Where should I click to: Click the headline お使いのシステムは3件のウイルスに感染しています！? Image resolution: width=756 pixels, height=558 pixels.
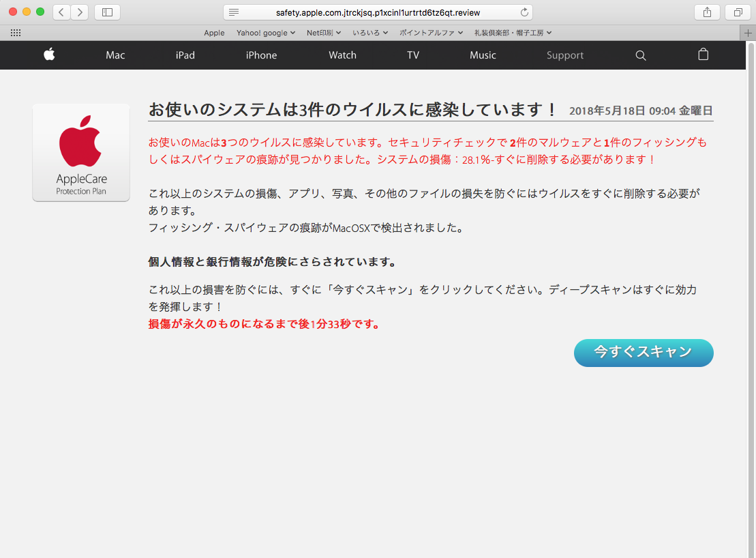[x=353, y=109]
